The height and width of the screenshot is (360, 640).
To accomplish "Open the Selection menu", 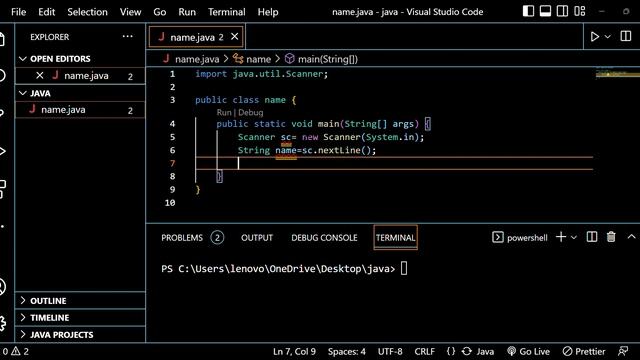I will 87,12.
